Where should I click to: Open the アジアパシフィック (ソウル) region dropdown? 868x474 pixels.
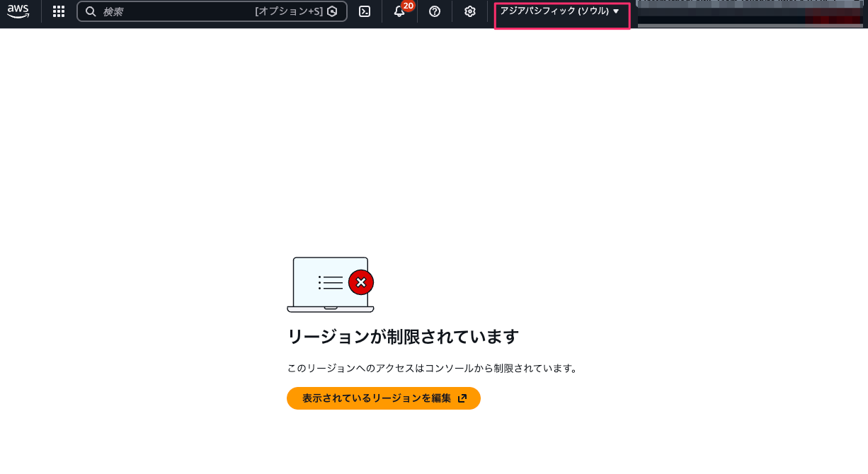pyautogui.click(x=556, y=11)
